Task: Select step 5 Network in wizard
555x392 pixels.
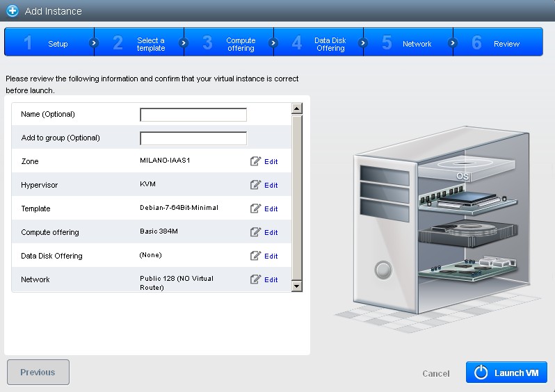Action: point(408,44)
